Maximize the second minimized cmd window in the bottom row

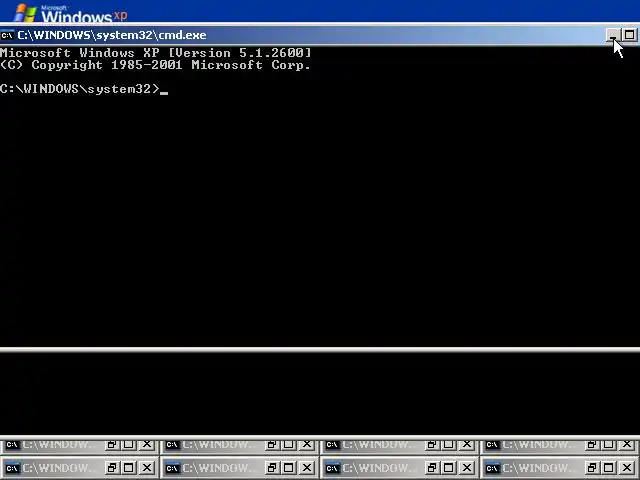(x=289, y=468)
